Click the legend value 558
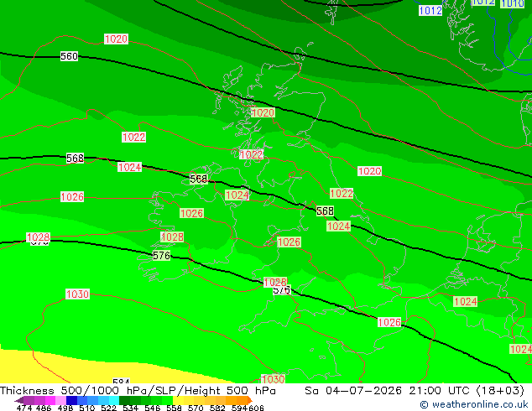Viewport: 532px width, 411px height. (174, 408)
